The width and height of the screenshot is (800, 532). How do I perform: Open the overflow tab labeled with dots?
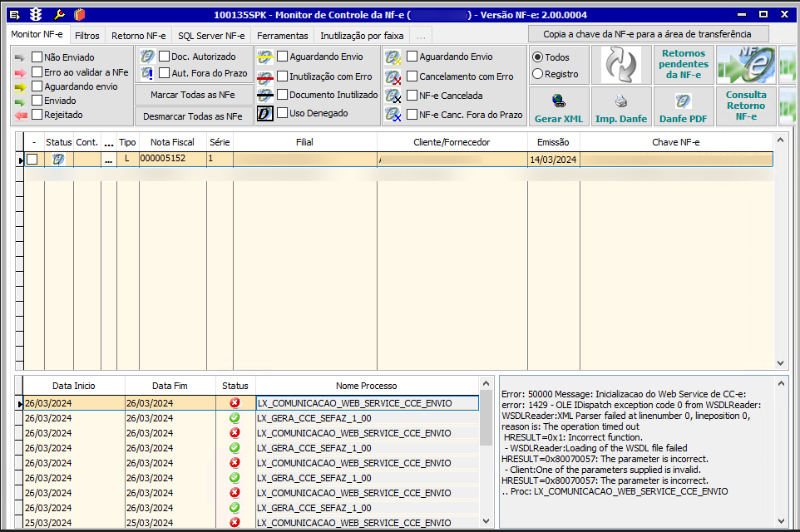(421, 36)
